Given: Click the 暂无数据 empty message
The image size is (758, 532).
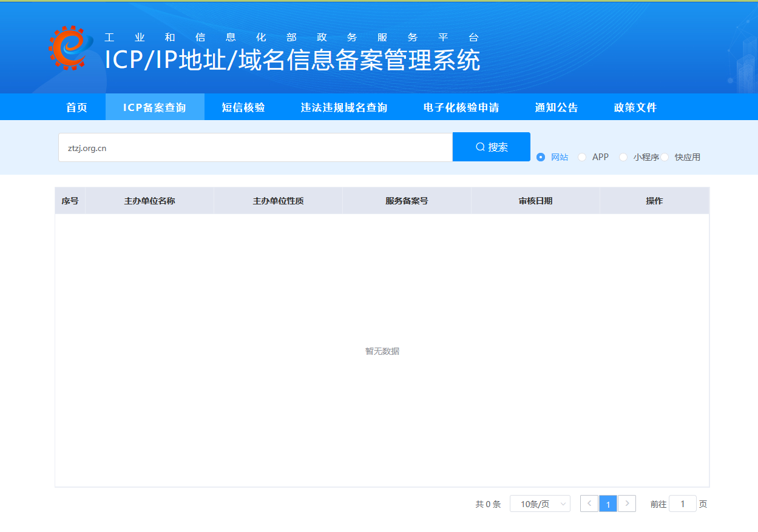Looking at the screenshot, I should pos(382,351).
